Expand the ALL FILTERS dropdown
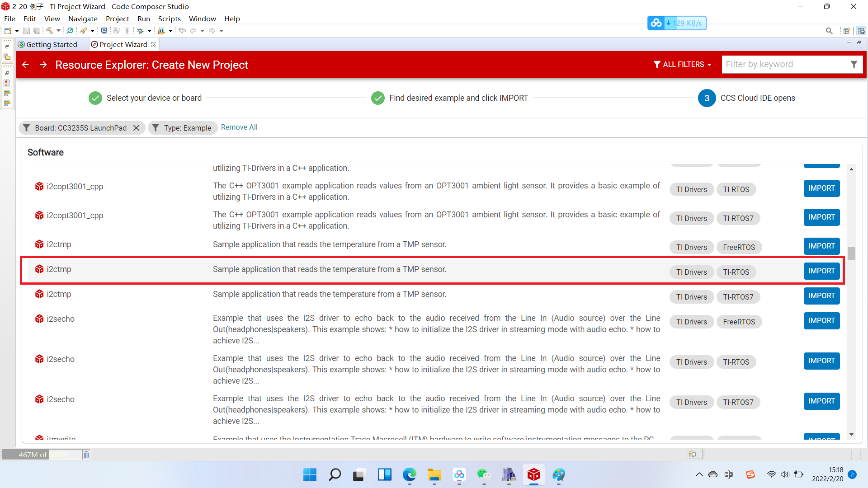The image size is (868, 488). (683, 65)
